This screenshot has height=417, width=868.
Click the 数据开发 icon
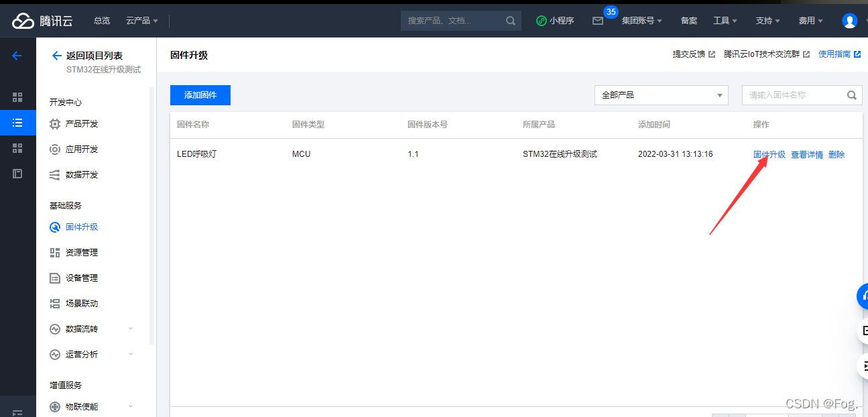click(x=55, y=175)
